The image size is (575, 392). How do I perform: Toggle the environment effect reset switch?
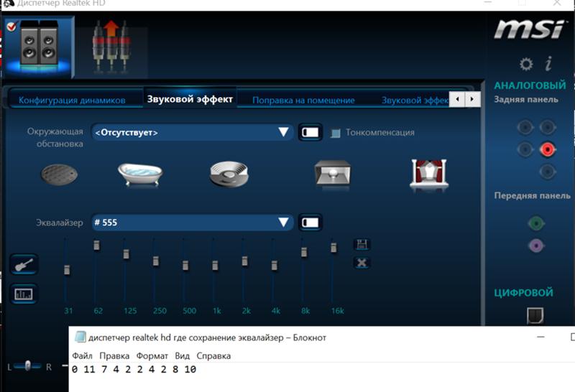pos(310,132)
